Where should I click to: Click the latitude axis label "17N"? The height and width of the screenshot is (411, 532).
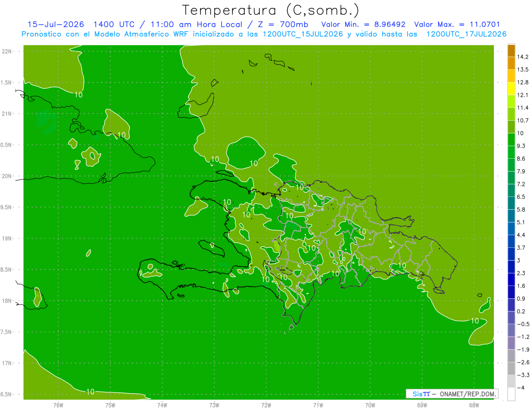click(x=7, y=363)
